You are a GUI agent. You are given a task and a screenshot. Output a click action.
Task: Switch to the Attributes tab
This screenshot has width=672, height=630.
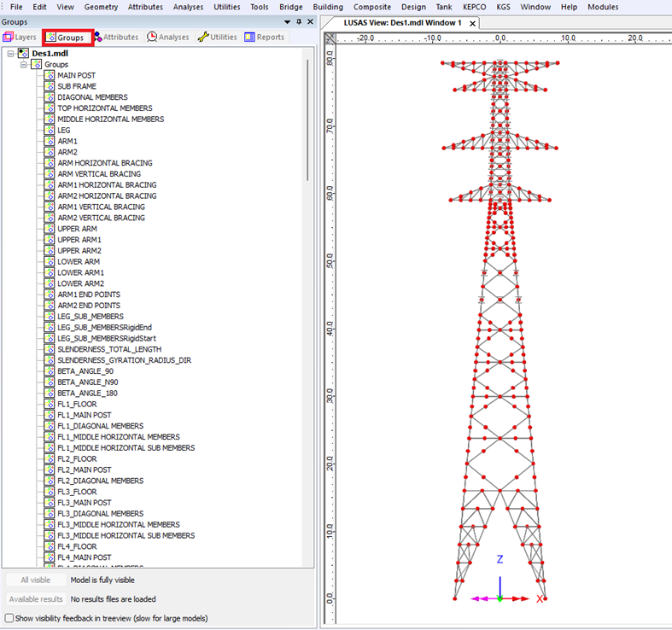115,38
